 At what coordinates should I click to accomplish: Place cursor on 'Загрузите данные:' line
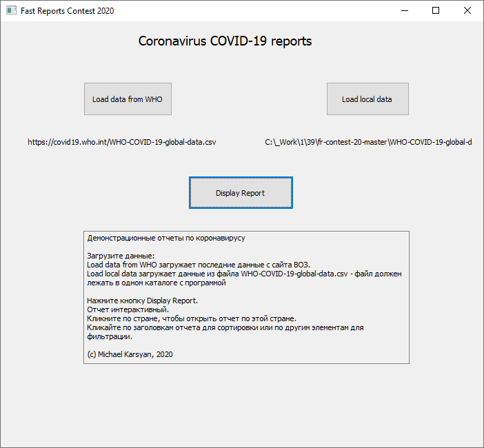click(121, 256)
